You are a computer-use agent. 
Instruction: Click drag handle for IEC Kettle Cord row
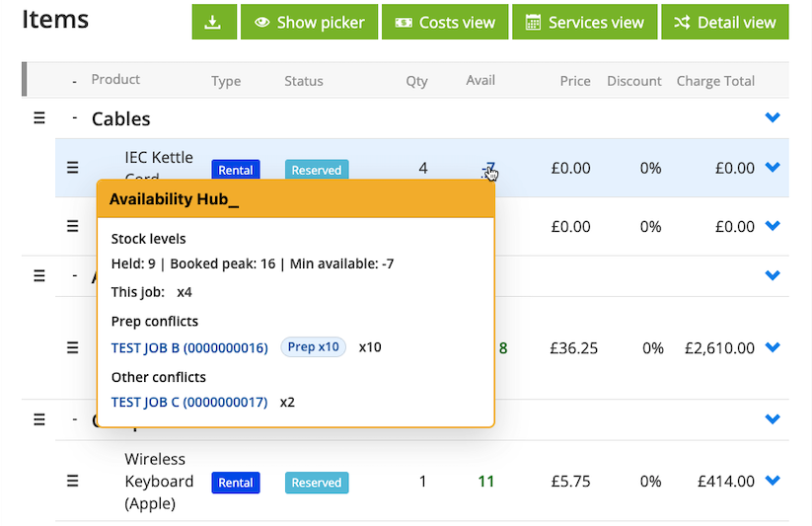[72, 168]
